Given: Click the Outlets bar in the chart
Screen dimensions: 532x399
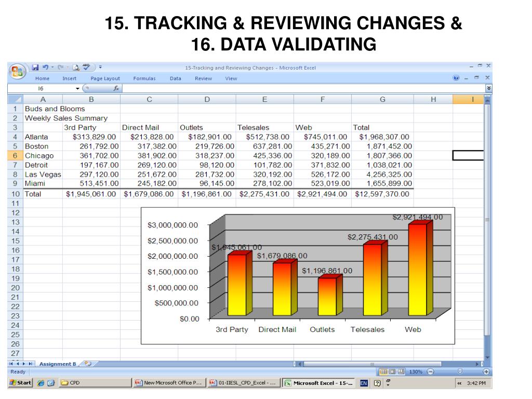Looking at the screenshot, I should [x=330, y=295].
